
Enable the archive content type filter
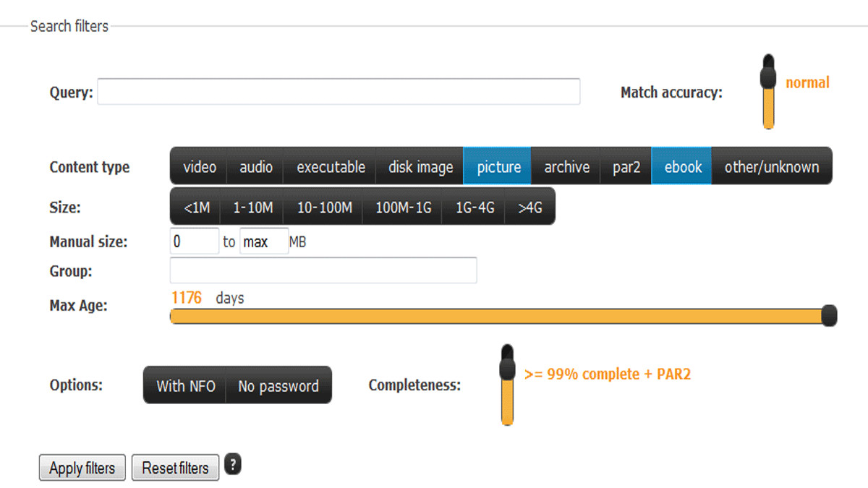pos(566,167)
